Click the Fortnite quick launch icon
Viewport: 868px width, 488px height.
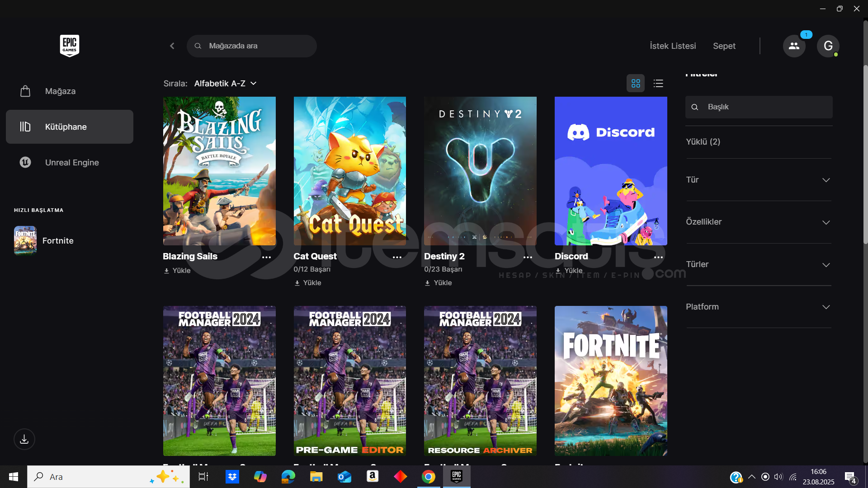coord(25,240)
